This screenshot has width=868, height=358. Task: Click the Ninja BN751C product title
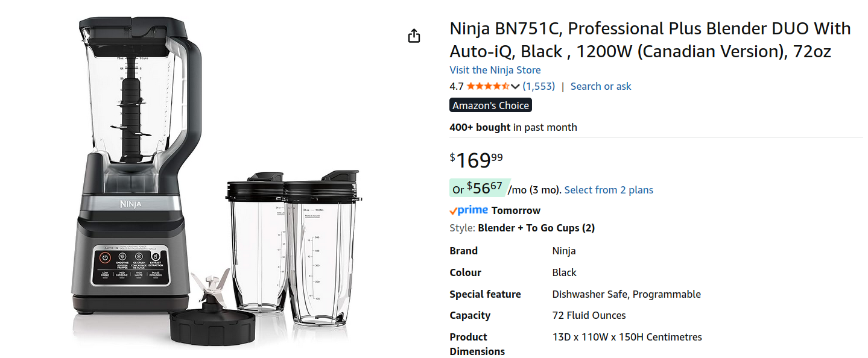[650, 40]
